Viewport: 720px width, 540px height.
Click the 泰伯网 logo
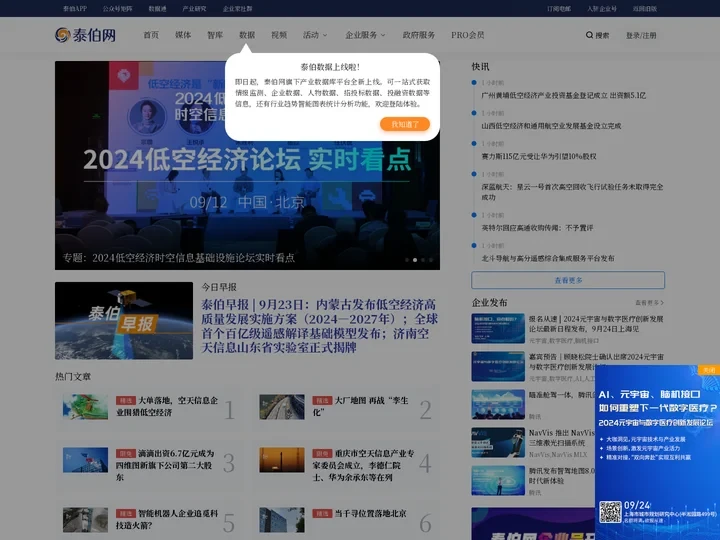coord(85,35)
